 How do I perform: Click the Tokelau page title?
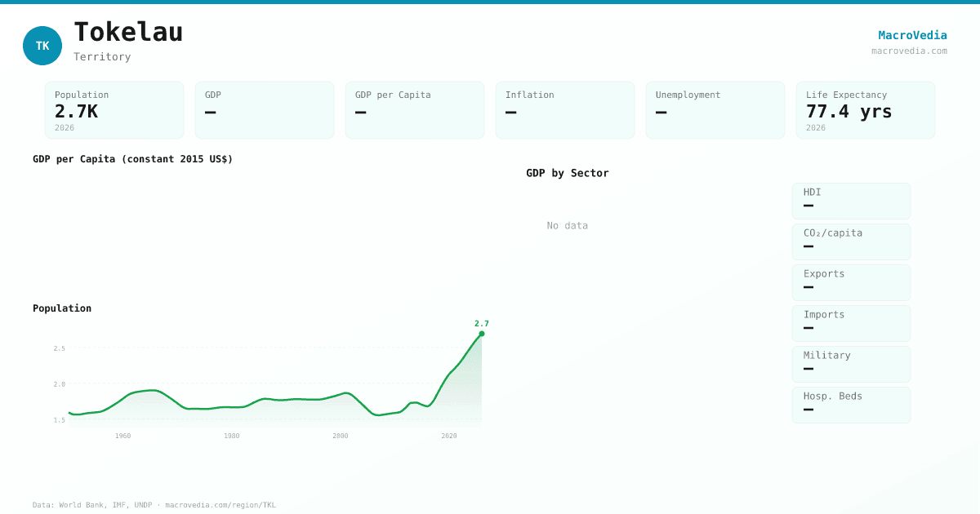[x=128, y=32]
